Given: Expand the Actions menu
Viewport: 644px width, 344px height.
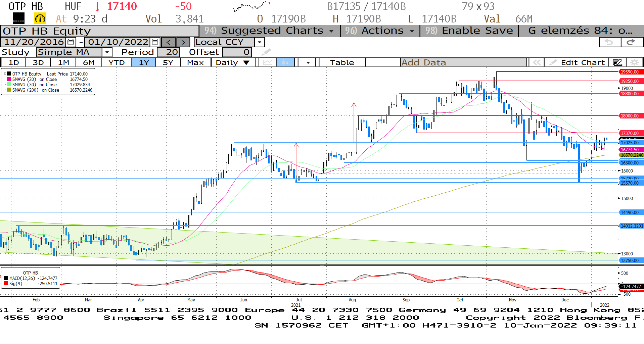Looking at the screenshot, I should 380,31.
